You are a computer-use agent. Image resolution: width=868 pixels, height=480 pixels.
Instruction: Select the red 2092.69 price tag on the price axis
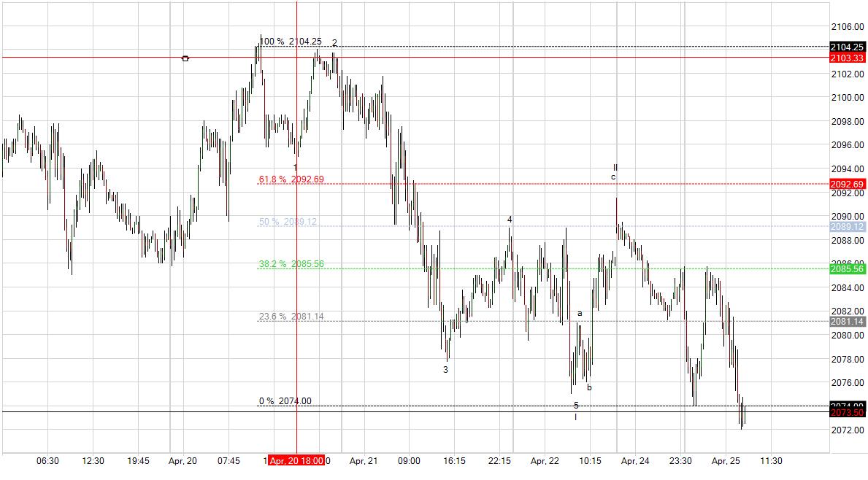847,184
